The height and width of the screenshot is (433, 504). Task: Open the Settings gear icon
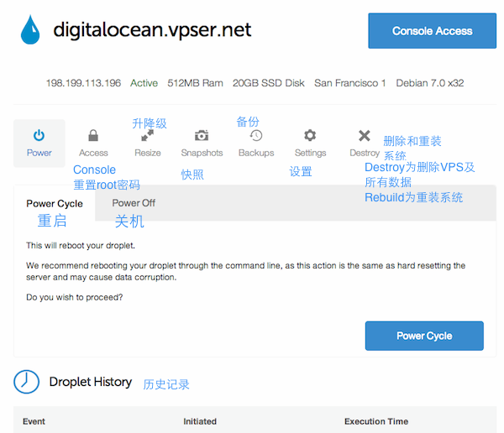310,135
